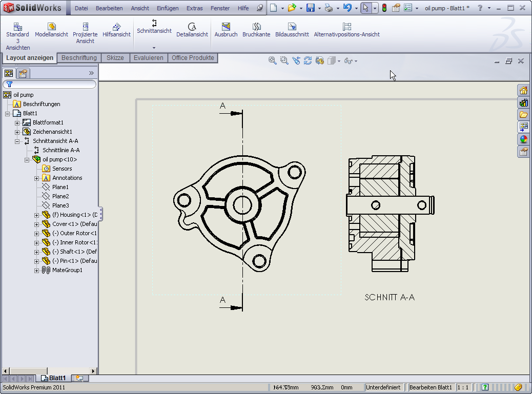The image size is (532, 394).
Task: Click the feature tree filter field
Action: tap(51, 84)
